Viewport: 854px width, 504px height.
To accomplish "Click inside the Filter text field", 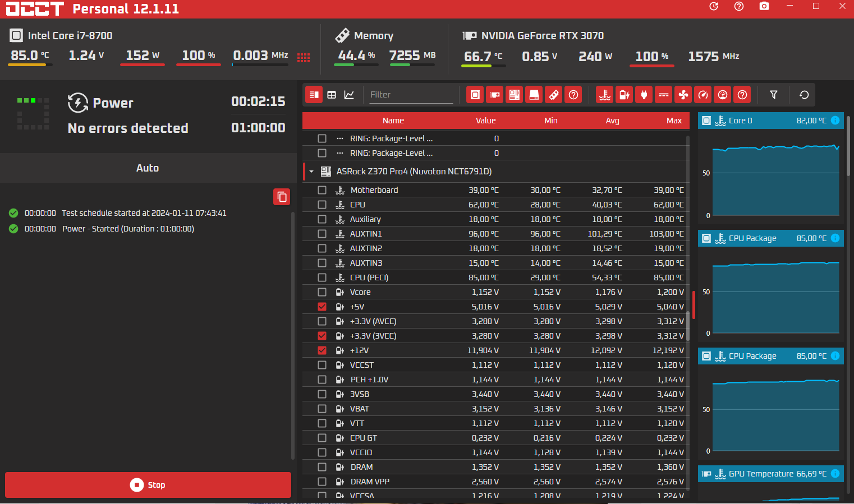I will point(410,95).
